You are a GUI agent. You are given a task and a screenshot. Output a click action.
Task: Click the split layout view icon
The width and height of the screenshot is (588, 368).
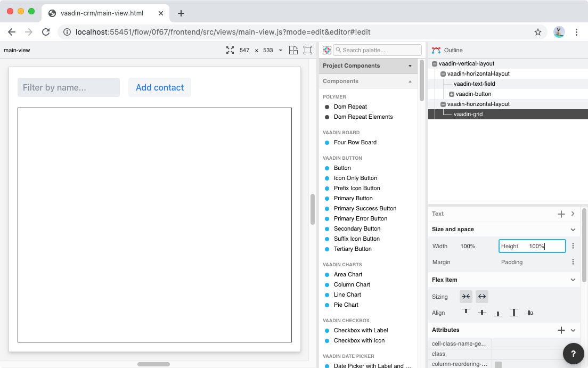coord(293,50)
